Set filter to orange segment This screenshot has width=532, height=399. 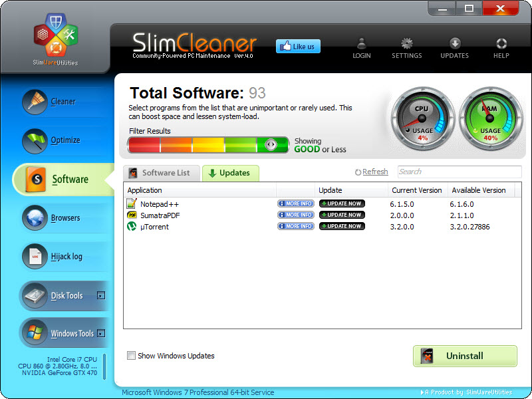tap(176, 145)
